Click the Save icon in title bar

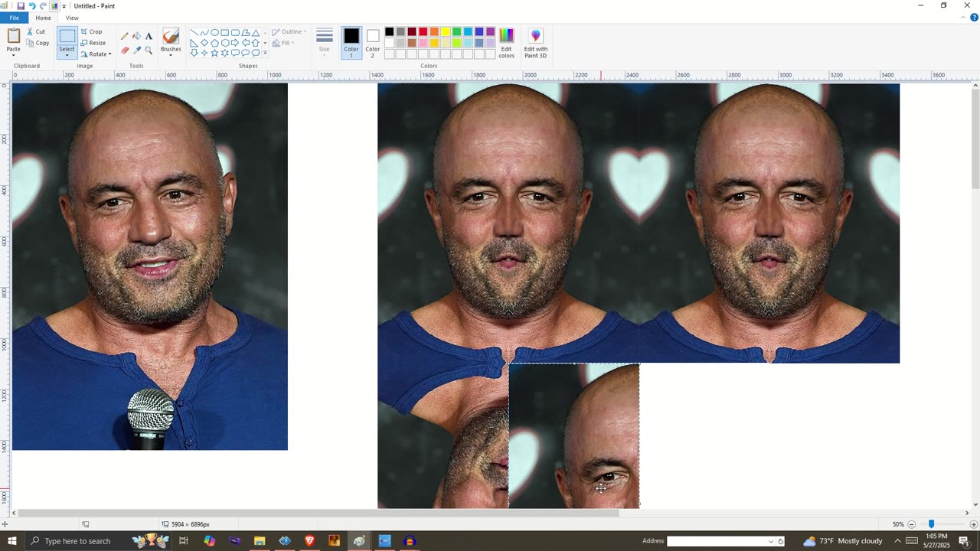[21, 6]
